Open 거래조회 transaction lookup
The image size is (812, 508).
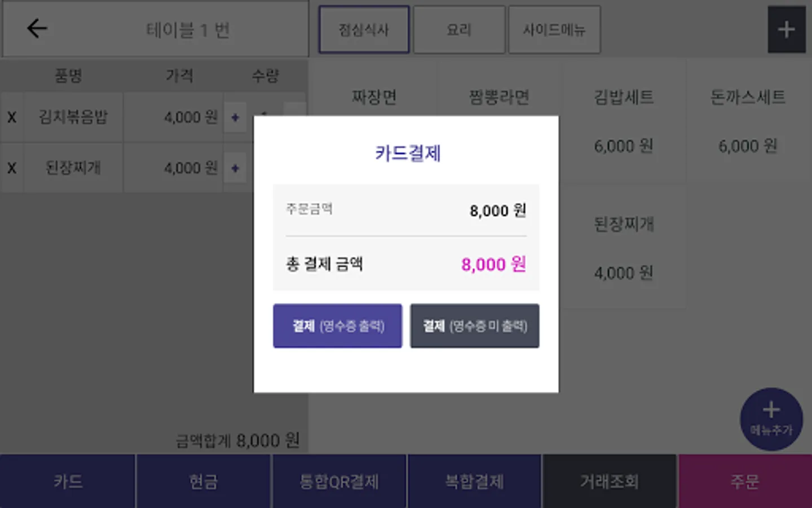point(610,481)
